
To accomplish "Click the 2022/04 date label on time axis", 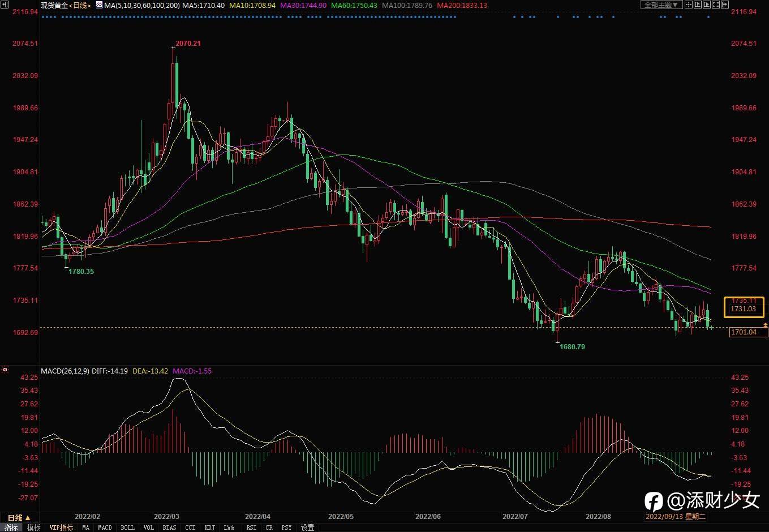I will 257,516.
